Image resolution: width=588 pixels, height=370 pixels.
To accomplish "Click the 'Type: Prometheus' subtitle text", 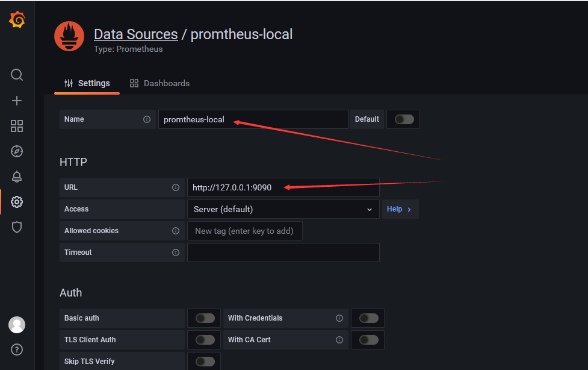I will click(128, 49).
